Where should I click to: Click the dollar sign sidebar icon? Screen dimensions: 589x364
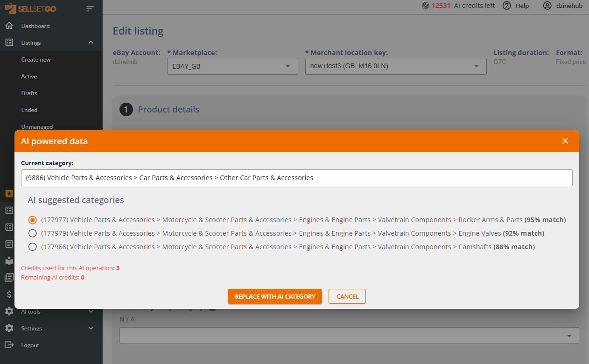9,294
